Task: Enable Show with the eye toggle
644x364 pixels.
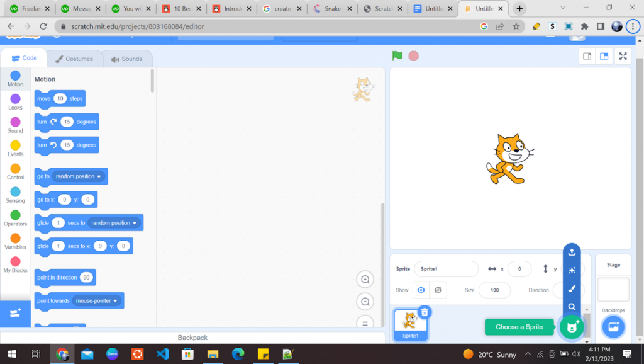Action: coord(420,290)
